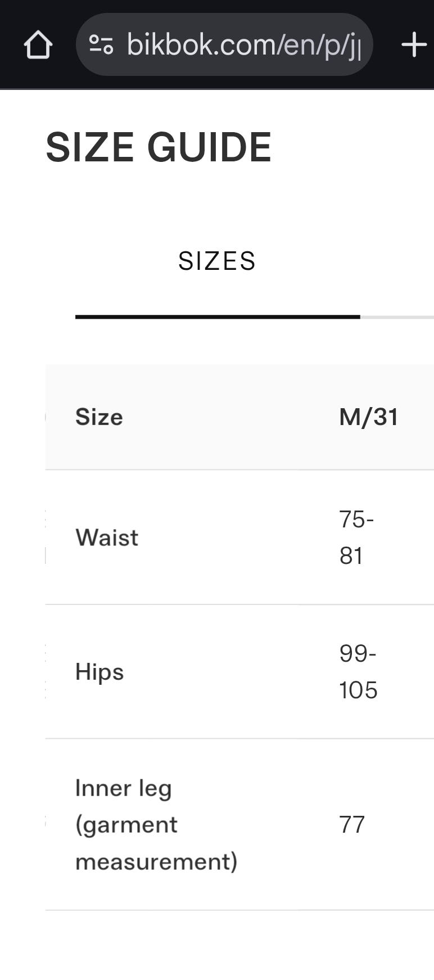Click the '(garment' text line

pos(126,825)
